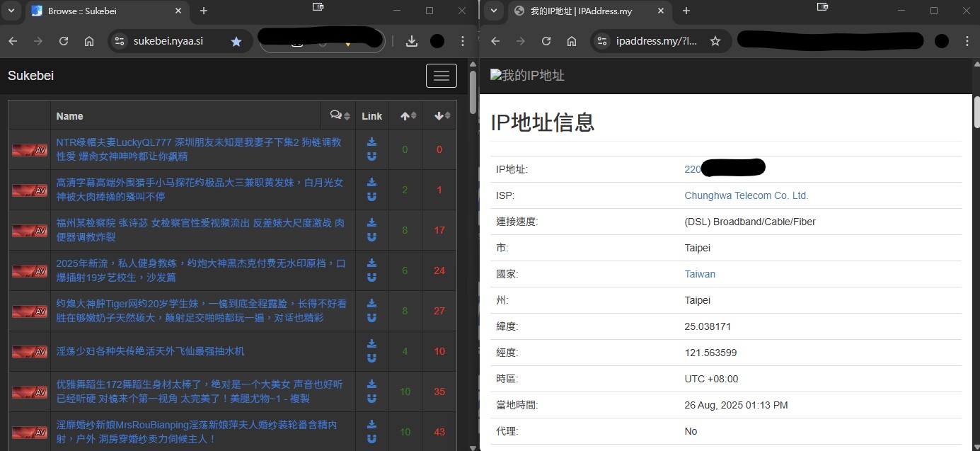Download torrent in row with 4 seeders, 10 leechers
The width and height of the screenshot is (980, 451).
tap(371, 343)
